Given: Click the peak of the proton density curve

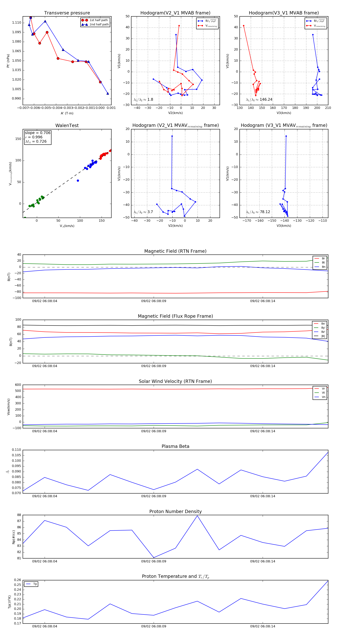Looking at the screenshot, I should (x=197, y=516).
